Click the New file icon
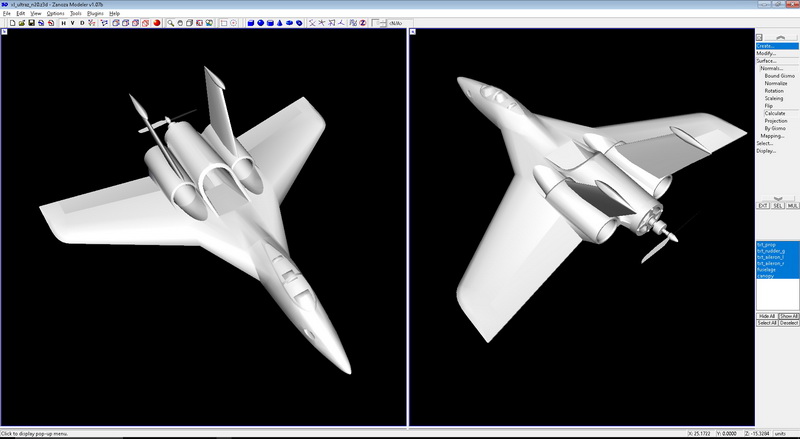Viewport: 800px width, 439px height. click(12, 23)
